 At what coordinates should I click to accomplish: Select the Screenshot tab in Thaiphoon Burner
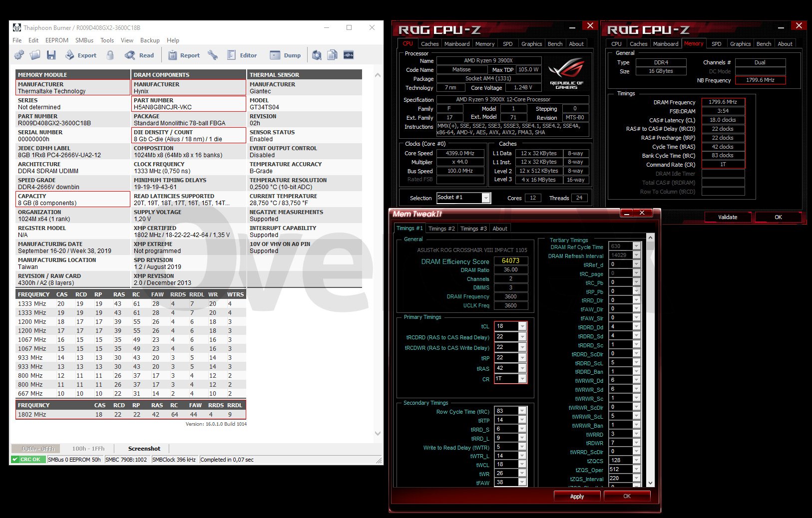click(x=144, y=449)
